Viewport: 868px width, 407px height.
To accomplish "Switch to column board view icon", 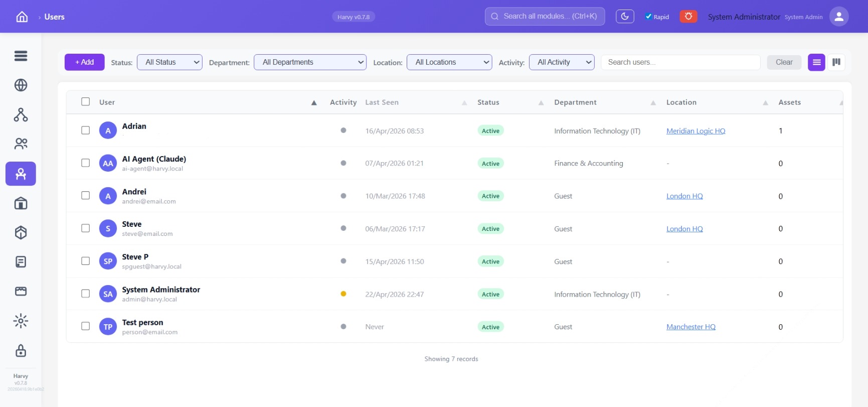I will (x=836, y=62).
